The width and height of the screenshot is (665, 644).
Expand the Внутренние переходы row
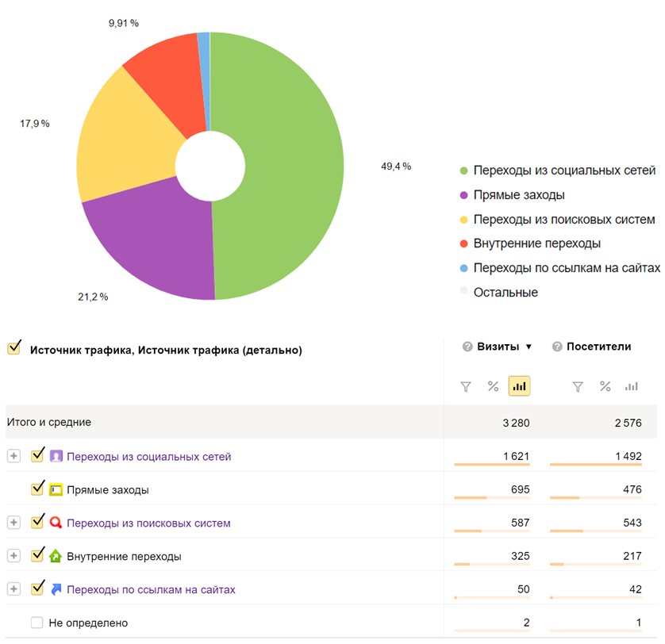(13, 556)
